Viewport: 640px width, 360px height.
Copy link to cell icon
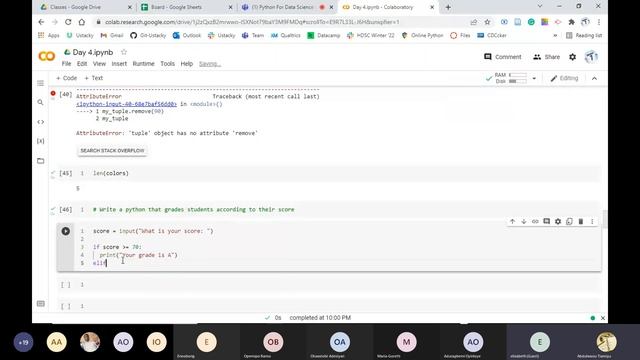click(535, 221)
